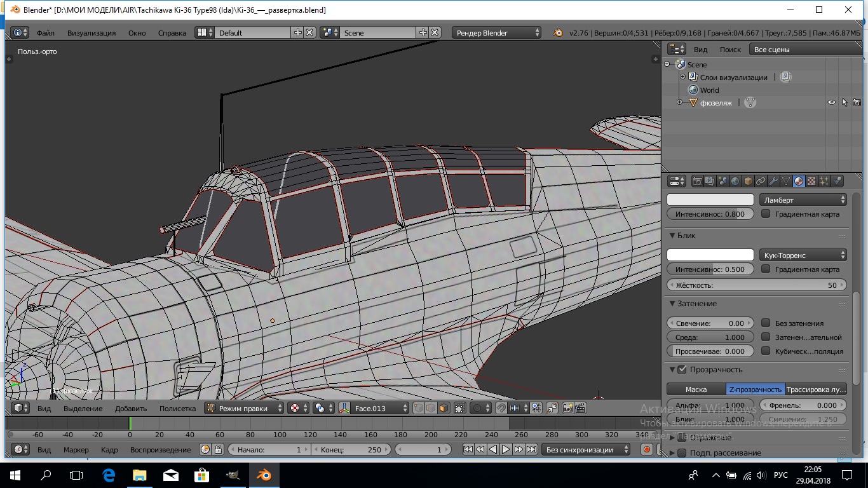Open the Файл menu
The height and width of the screenshot is (488, 868).
(x=45, y=32)
